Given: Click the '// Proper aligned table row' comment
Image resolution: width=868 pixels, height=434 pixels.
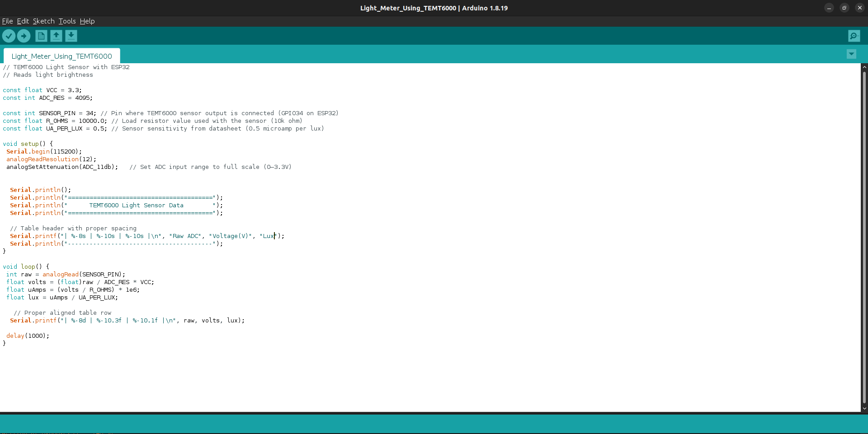Looking at the screenshot, I should [62, 313].
